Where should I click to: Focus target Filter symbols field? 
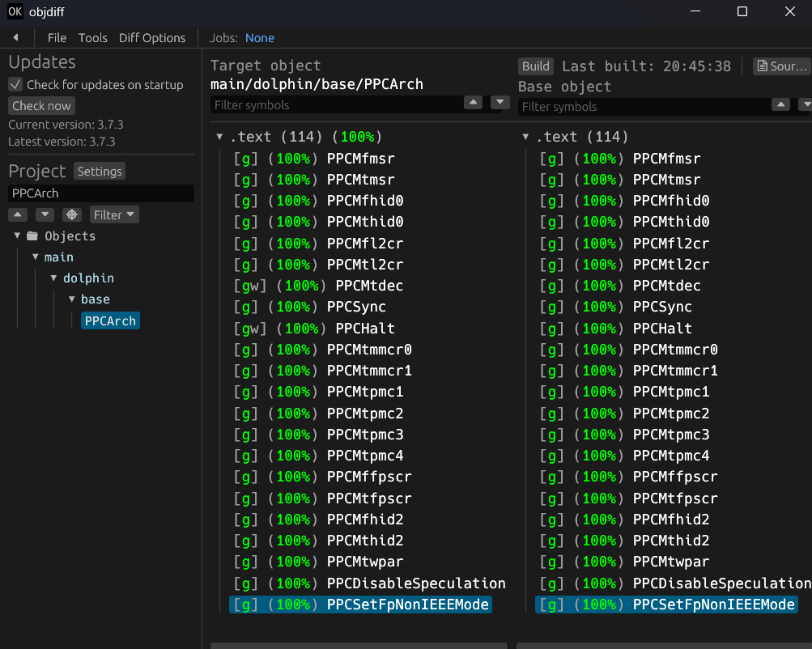pyautogui.click(x=336, y=105)
